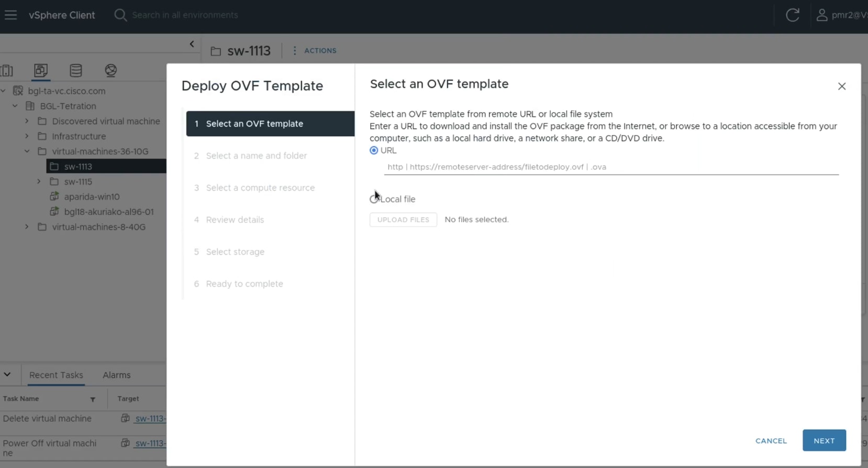Screen dimensions: 868x468
Task: Click the search magnifier icon
Action: (120, 15)
